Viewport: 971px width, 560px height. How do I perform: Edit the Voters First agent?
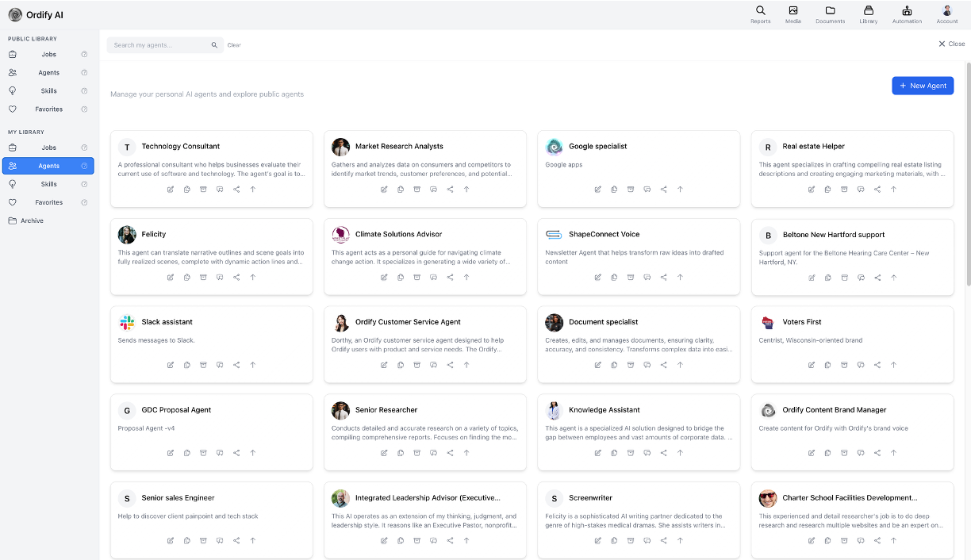(x=812, y=366)
